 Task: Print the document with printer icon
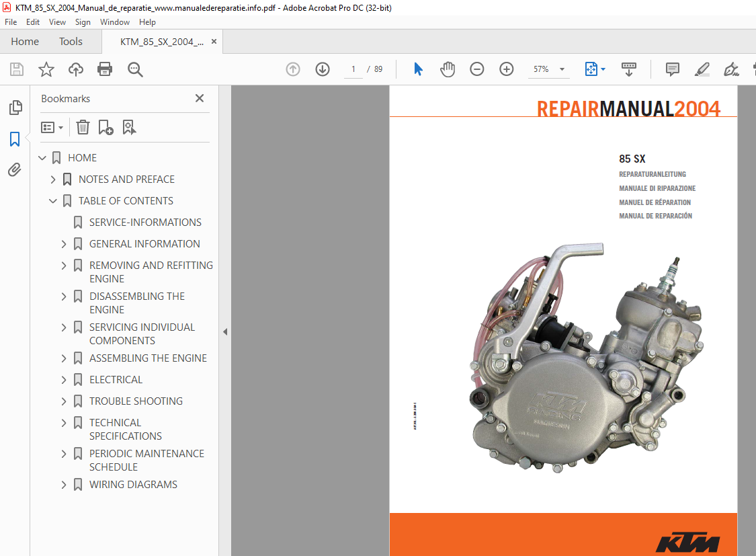pos(105,69)
